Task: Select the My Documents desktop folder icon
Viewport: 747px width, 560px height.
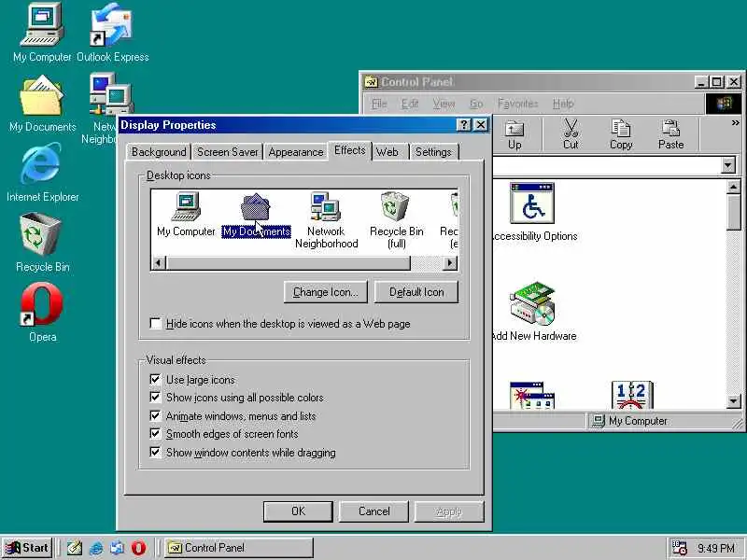Action: point(42,105)
